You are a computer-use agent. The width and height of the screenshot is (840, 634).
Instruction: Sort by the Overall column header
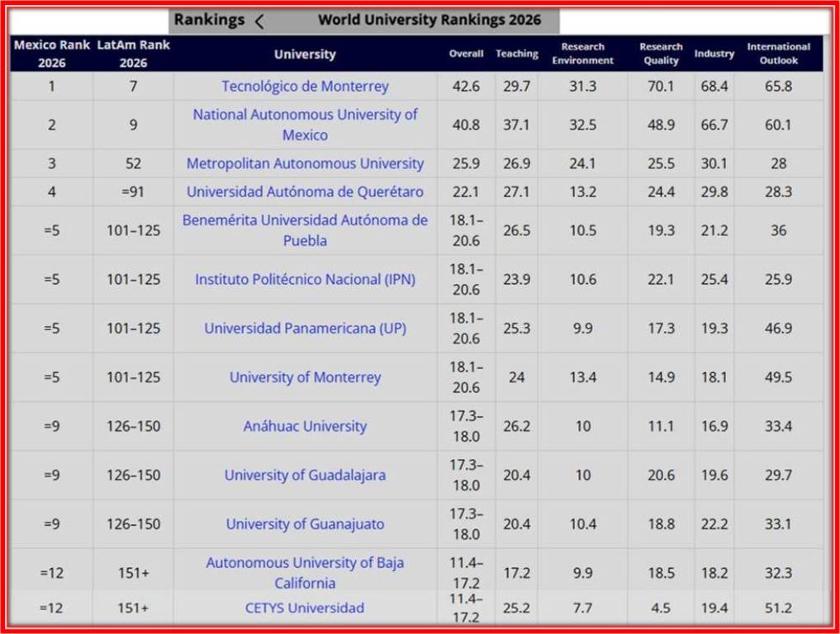coord(466,54)
